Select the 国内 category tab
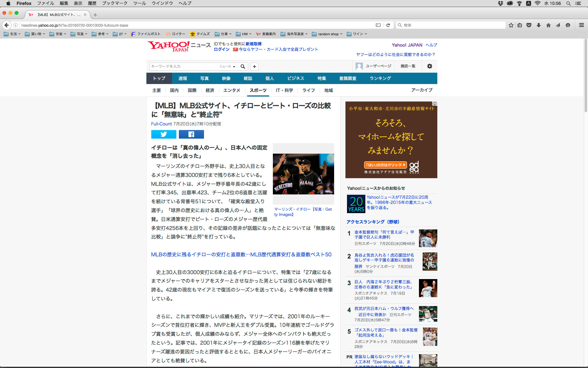 tap(174, 90)
